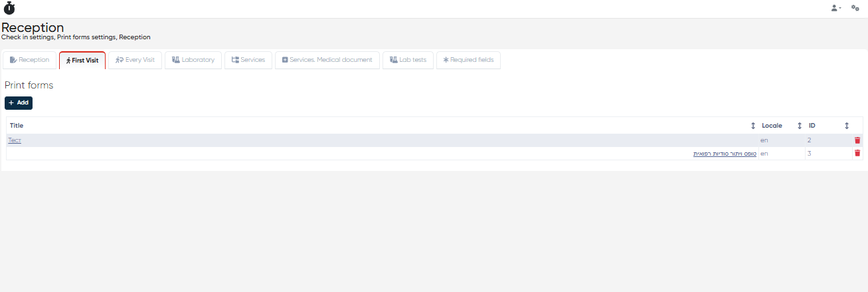Image resolution: width=868 pixels, height=292 pixels.
Task: Click the ID cell showing 3
Action: [810, 154]
